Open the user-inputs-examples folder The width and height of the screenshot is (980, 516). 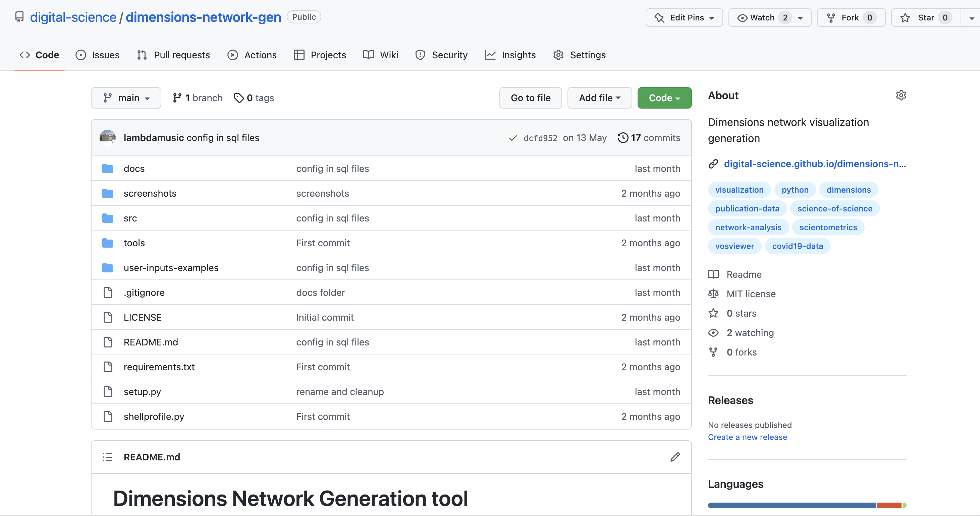pyautogui.click(x=171, y=267)
